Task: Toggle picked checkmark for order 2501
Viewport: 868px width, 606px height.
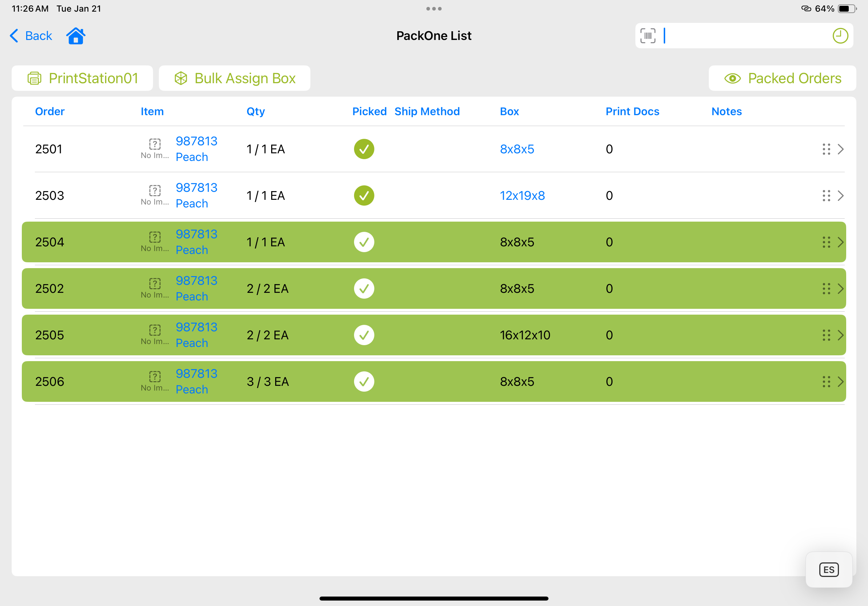Action: coord(364,149)
